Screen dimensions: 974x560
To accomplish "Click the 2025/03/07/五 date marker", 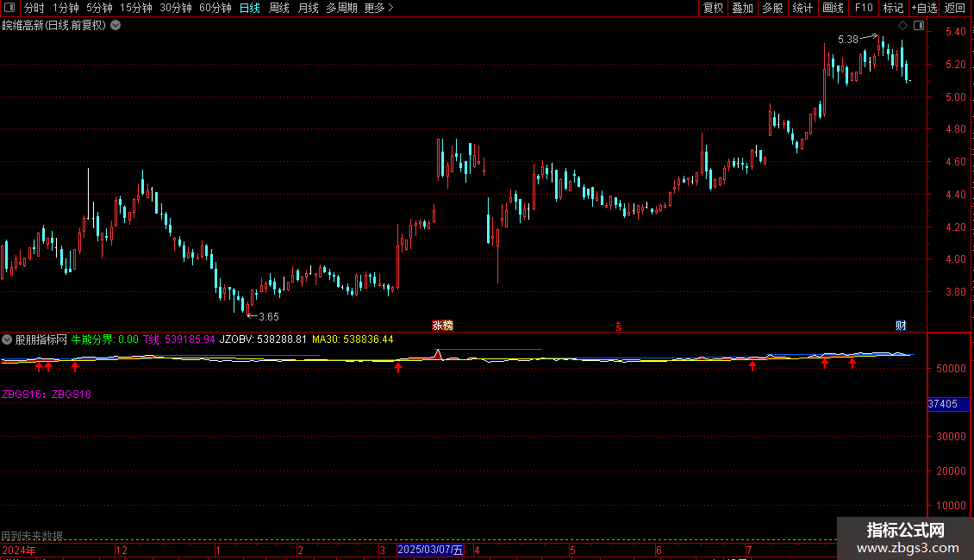I will pos(430,550).
